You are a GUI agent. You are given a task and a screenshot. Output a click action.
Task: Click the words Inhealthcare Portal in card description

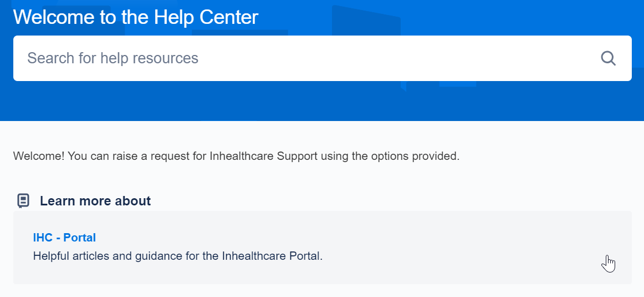point(272,256)
